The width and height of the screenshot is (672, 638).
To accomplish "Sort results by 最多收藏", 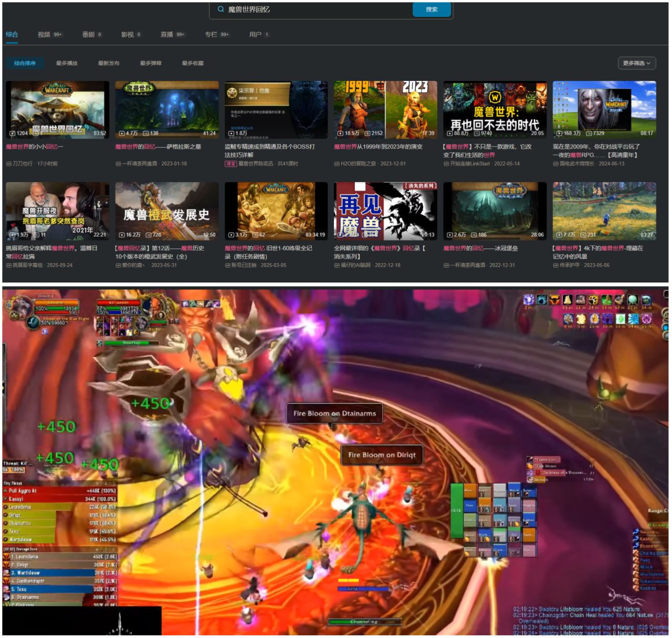I will coord(193,63).
